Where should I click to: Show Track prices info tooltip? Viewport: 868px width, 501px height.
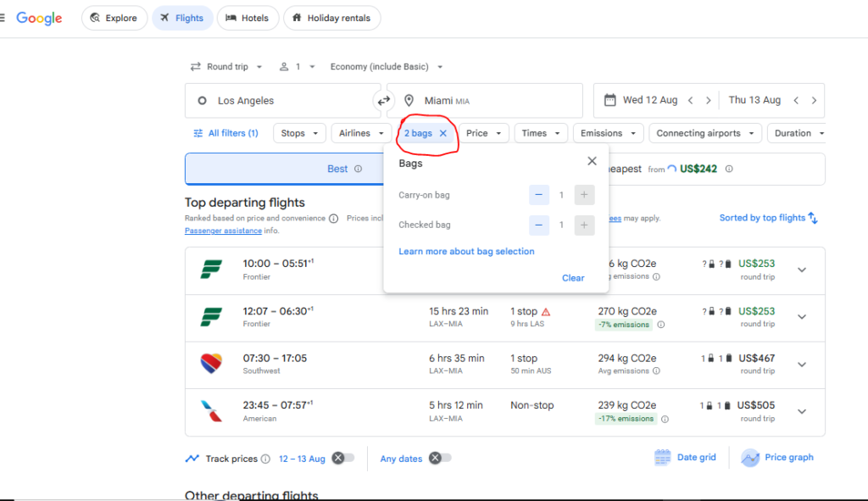[265, 459]
